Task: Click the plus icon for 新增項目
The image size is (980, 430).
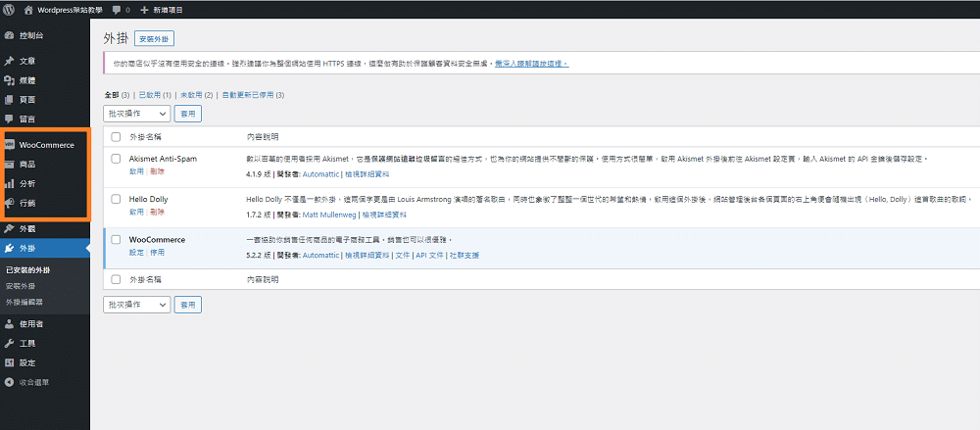Action: point(144,10)
